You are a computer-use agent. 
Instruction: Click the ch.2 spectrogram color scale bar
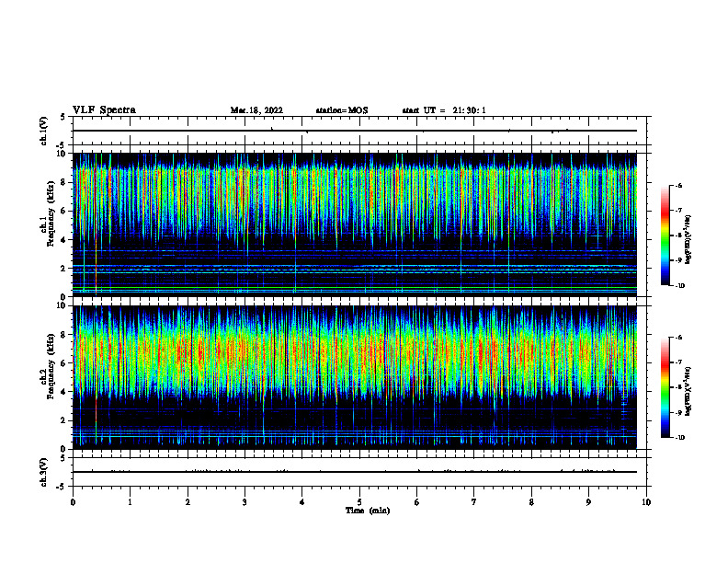(665, 387)
